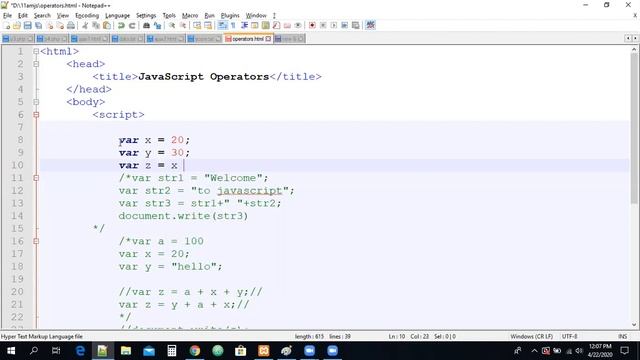640x360 pixels.
Task: Open the Function List toolbar icon
Action: (x=276, y=25)
